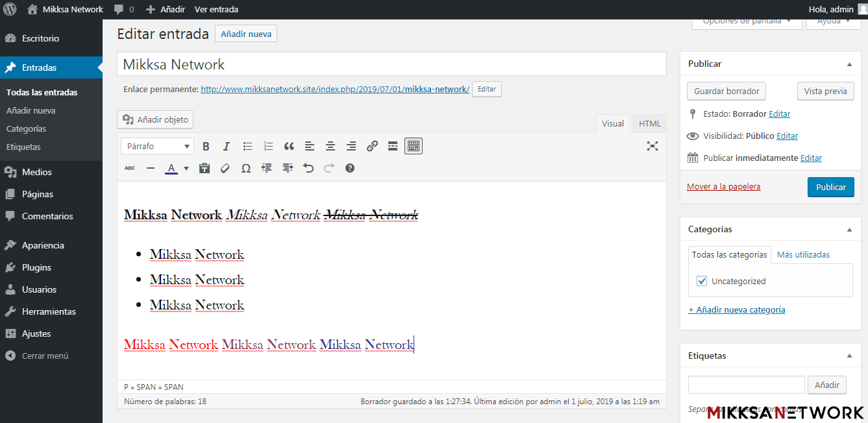Toggle the toolbar kitchen sink button
Image resolution: width=868 pixels, height=423 pixels.
click(x=414, y=147)
